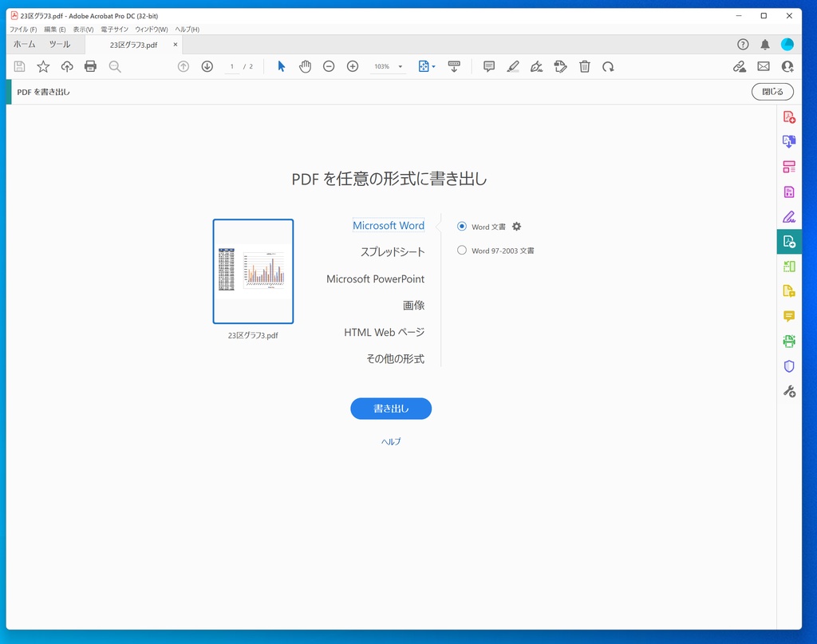Select the highlighter pen tool

click(513, 67)
